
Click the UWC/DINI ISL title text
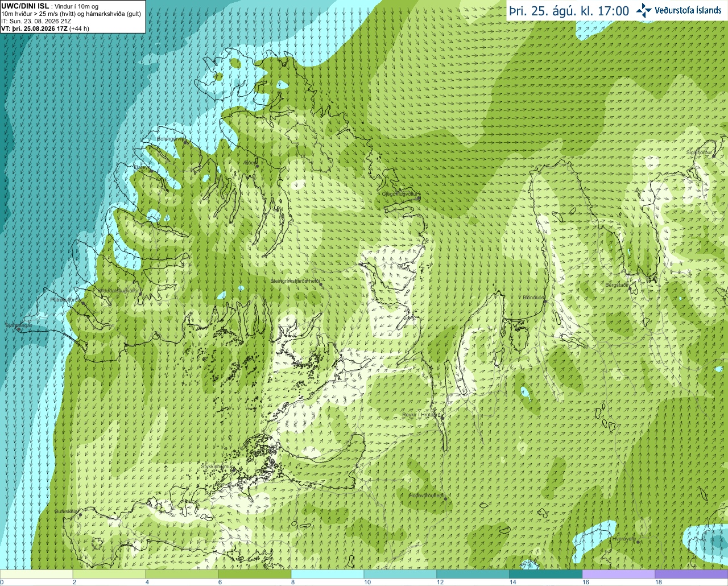[25, 5]
